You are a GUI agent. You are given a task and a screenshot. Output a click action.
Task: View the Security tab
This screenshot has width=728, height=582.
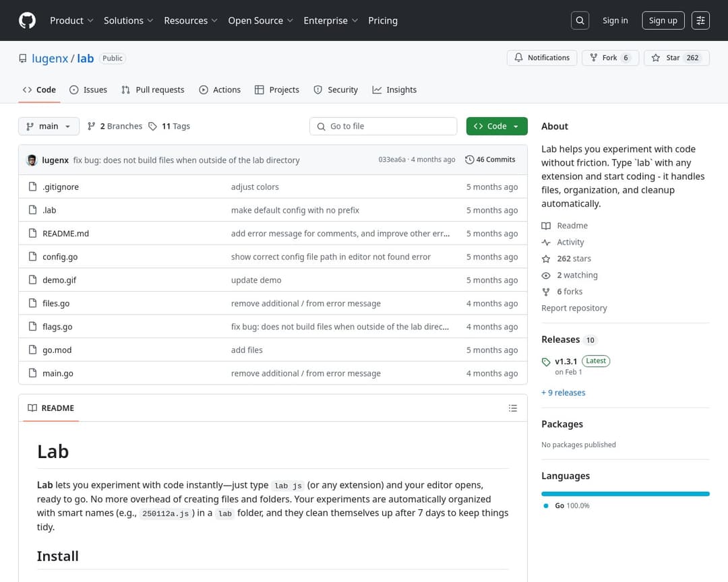click(336, 90)
